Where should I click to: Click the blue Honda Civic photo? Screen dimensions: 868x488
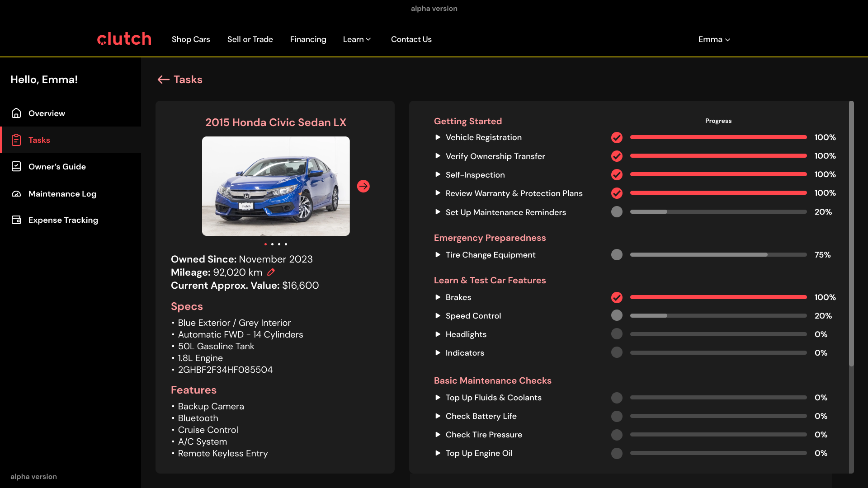coord(276,186)
